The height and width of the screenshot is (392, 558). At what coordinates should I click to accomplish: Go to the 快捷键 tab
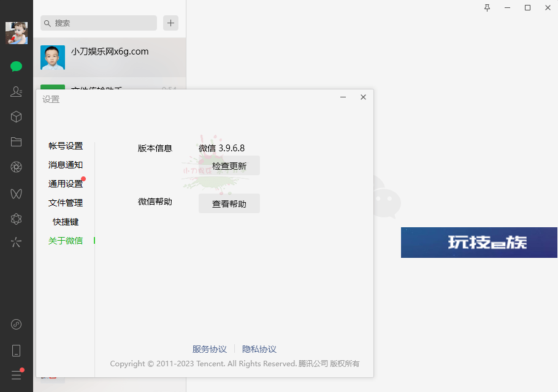click(66, 222)
